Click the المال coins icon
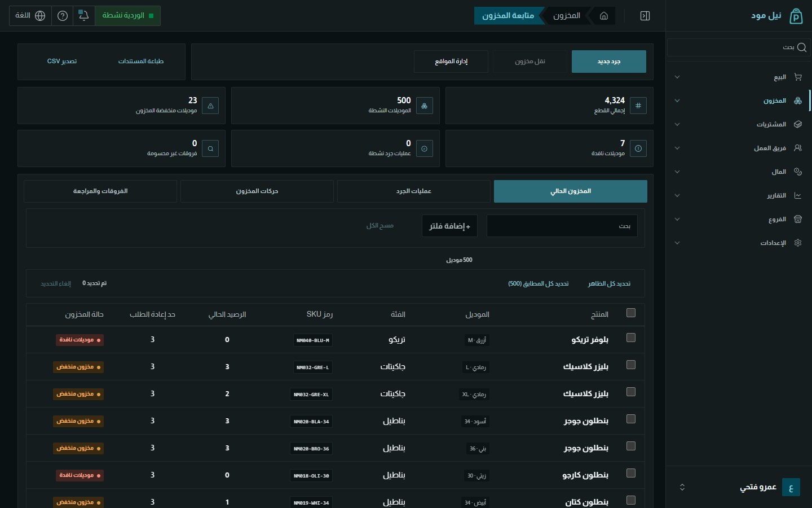Screen dimensions: 812x508 (798, 172)
